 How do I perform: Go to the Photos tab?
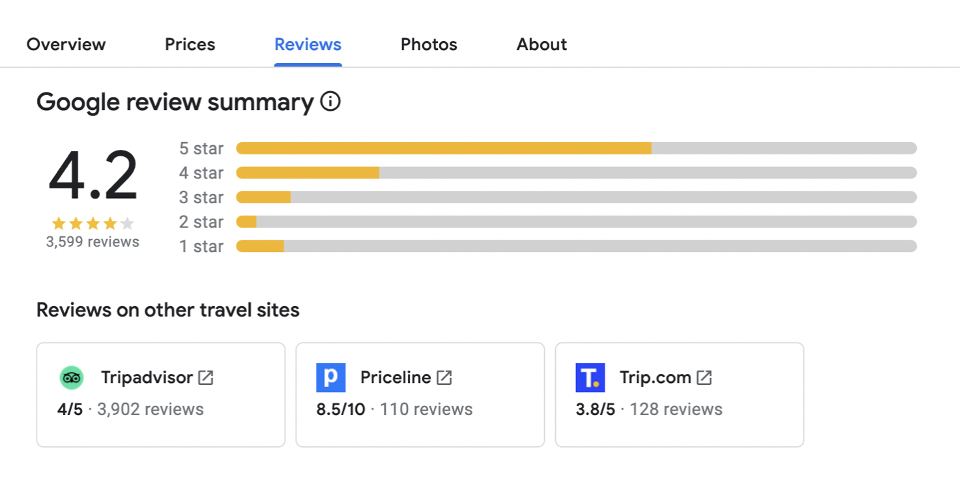pos(429,44)
